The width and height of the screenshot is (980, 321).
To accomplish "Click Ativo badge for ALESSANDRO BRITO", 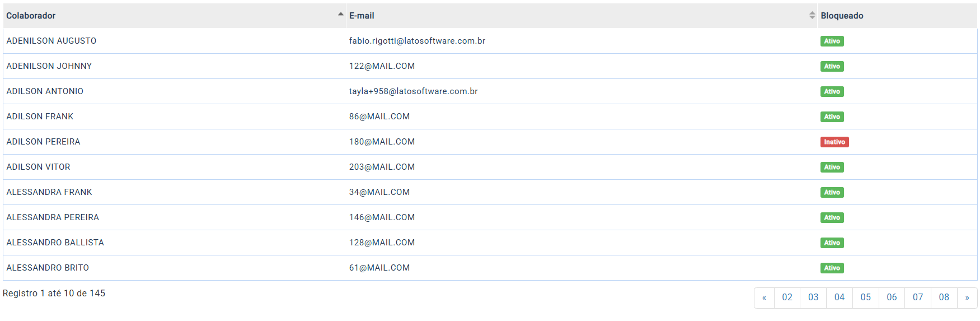I will (x=832, y=268).
